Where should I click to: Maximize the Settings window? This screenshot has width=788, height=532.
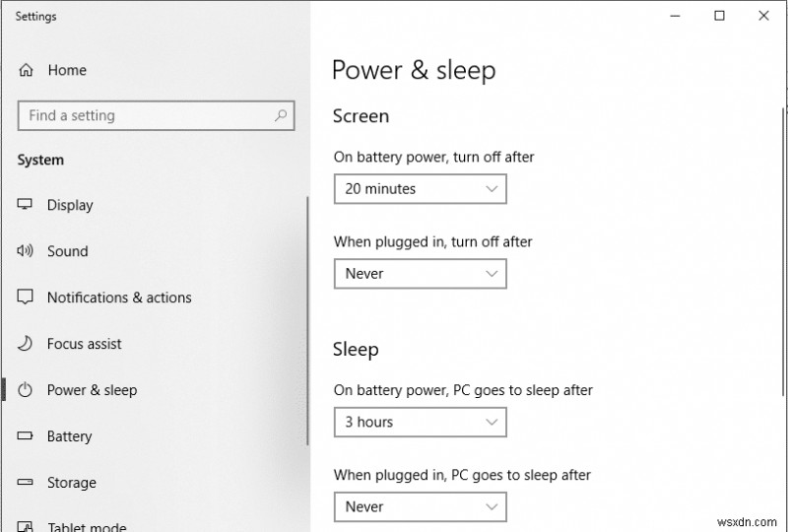[x=719, y=16]
